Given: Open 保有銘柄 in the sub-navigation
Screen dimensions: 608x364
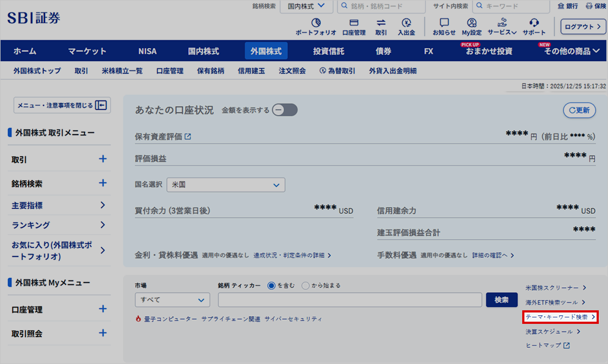Looking at the screenshot, I should (211, 71).
